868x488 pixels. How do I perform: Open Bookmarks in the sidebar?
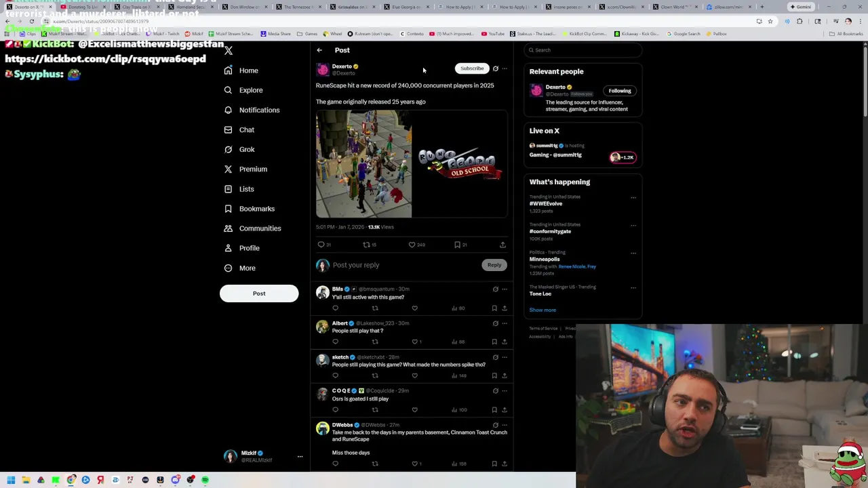[x=249, y=209]
